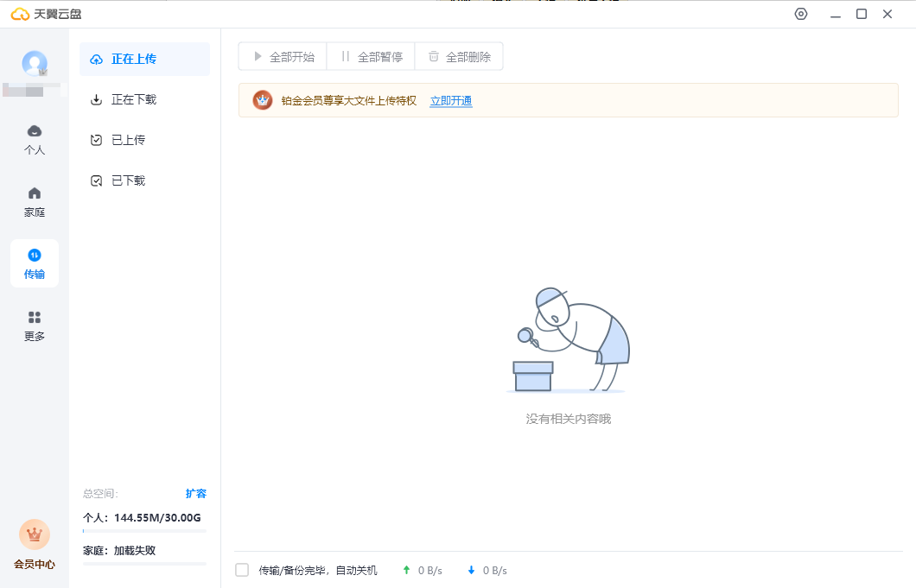
Task: Open the 个人 personal cloud section
Action: point(35,140)
